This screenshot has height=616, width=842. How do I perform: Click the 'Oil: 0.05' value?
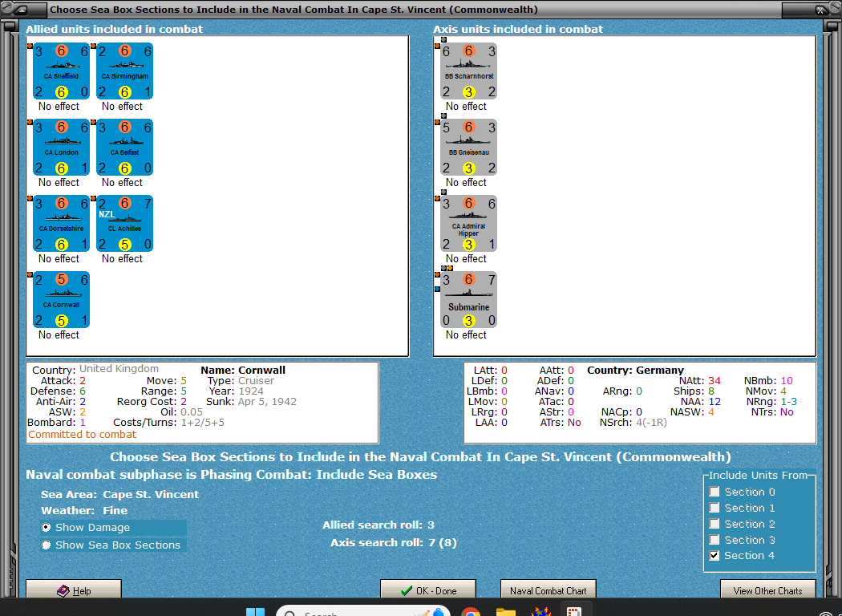coord(181,412)
